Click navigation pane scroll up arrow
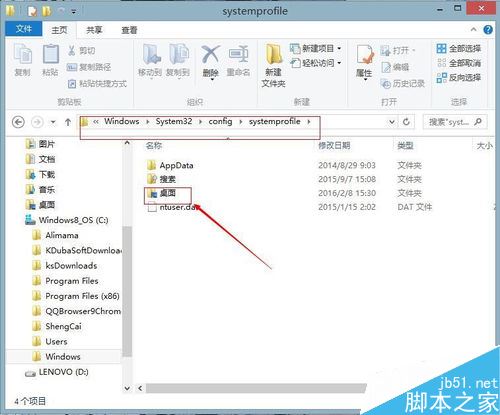The height and width of the screenshot is (415, 500). point(127,143)
